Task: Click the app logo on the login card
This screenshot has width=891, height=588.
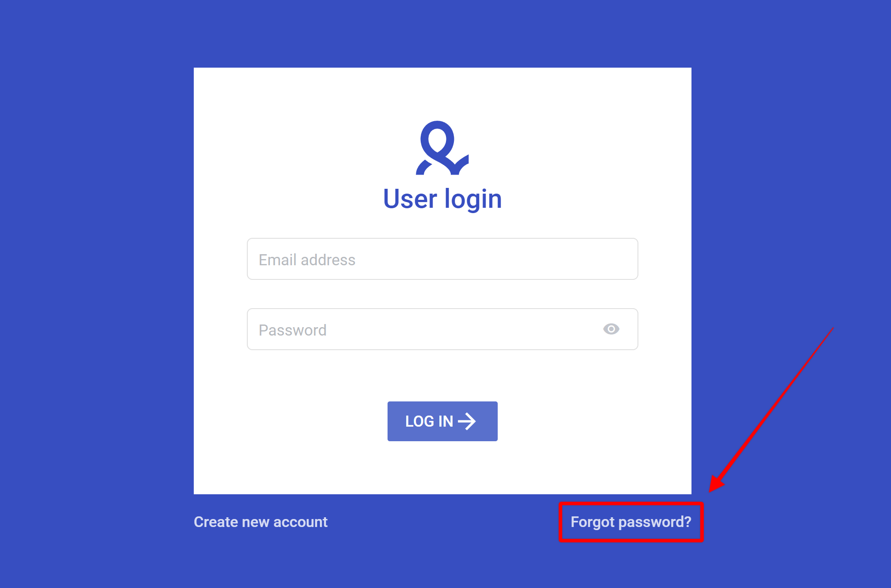Action: (442, 148)
